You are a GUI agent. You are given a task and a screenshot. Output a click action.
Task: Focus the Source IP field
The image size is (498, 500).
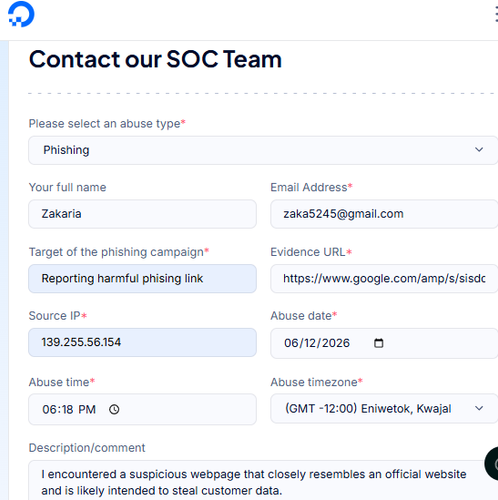[x=142, y=342]
